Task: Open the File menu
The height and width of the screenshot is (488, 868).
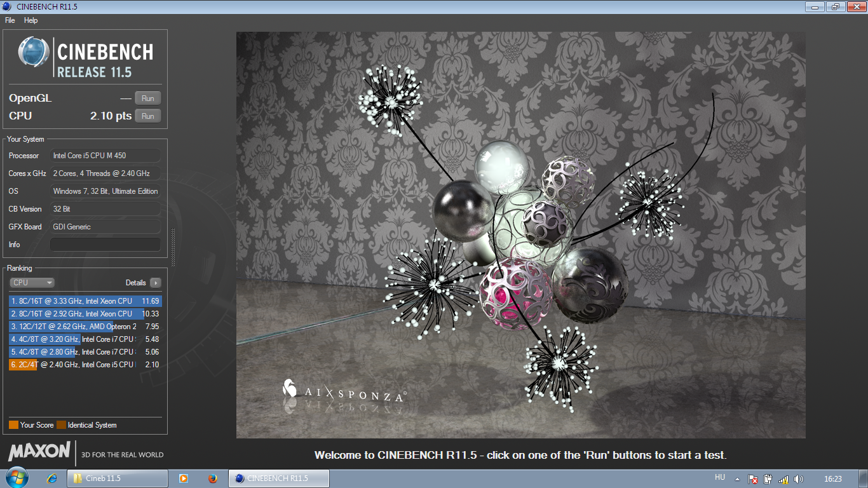Action: click(x=10, y=20)
